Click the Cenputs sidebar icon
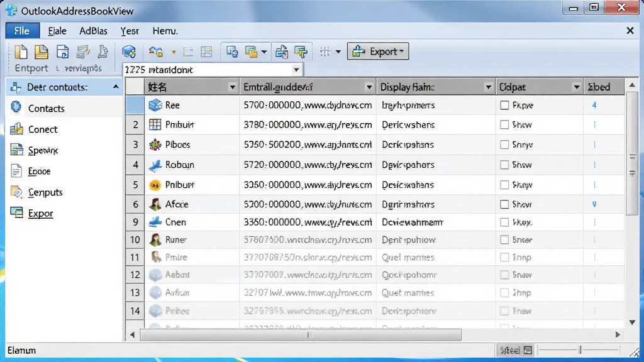 click(17, 192)
